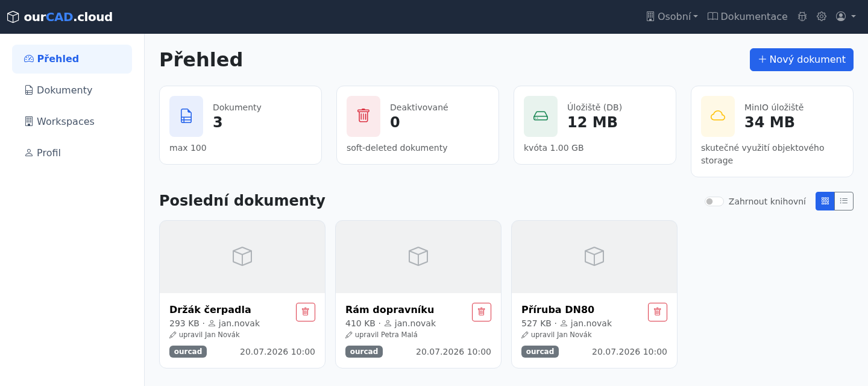The width and height of the screenshot is (868, 386).
Task: Click the ourcad badge on Rám dopravníku
Action: [x=364, y=352]
